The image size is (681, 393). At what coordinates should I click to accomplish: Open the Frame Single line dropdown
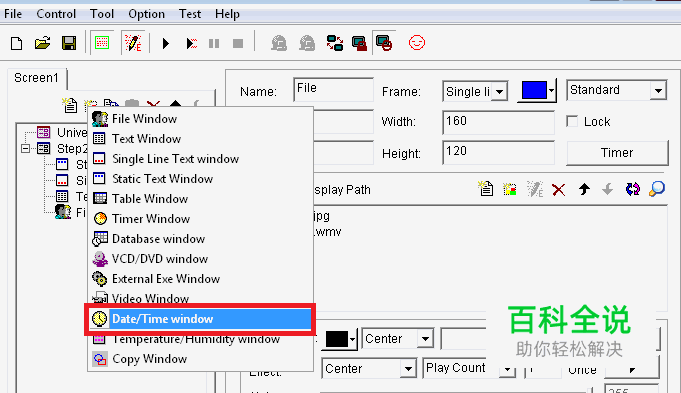tap(499, 92)
